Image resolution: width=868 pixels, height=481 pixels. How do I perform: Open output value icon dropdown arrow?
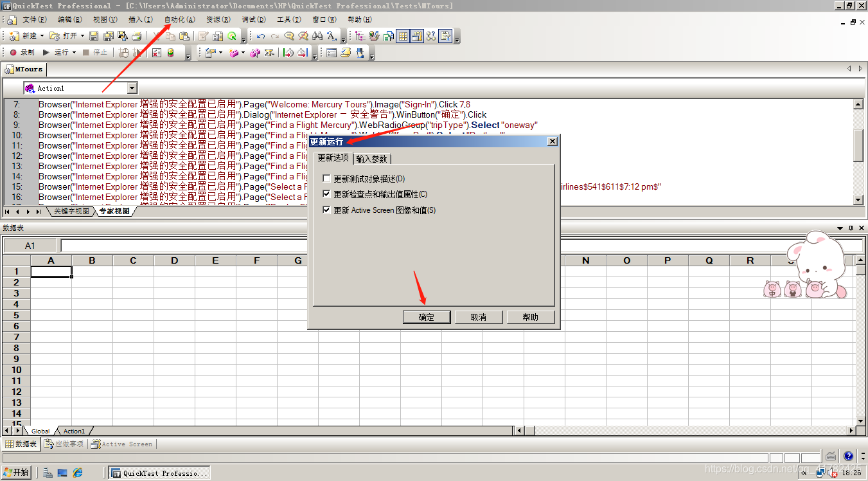click(x=243, y=53)
